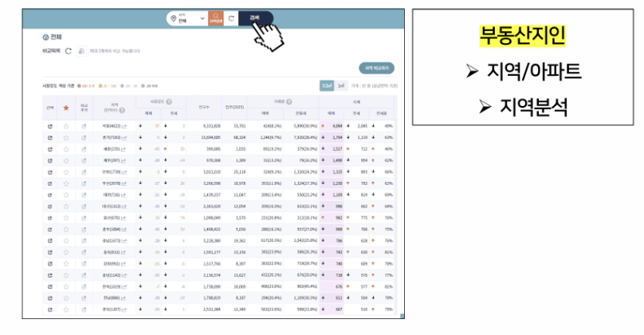Click move-in value 68,324
The image size is (644, 335).
(239, 138)
